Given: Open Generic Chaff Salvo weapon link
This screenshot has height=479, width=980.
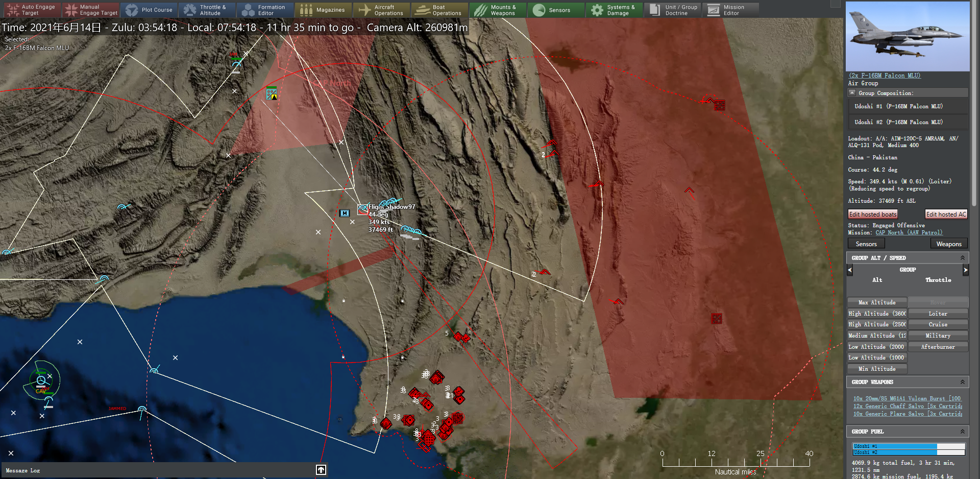Looking at the screenshot, I should [908, 406].
